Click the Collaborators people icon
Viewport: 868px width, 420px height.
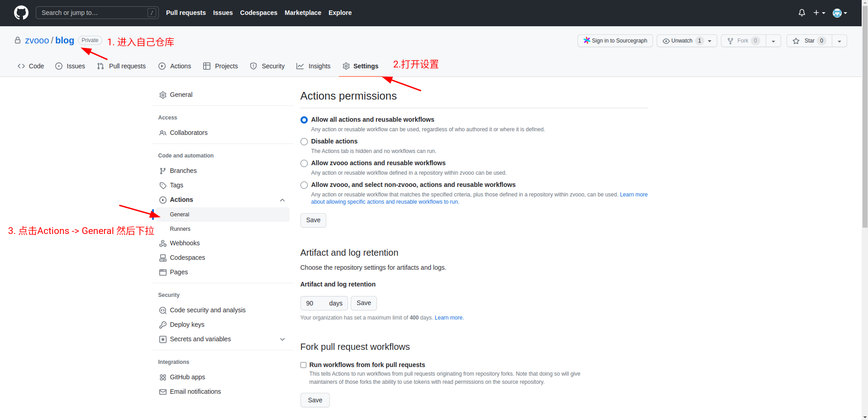coord(163,133)
